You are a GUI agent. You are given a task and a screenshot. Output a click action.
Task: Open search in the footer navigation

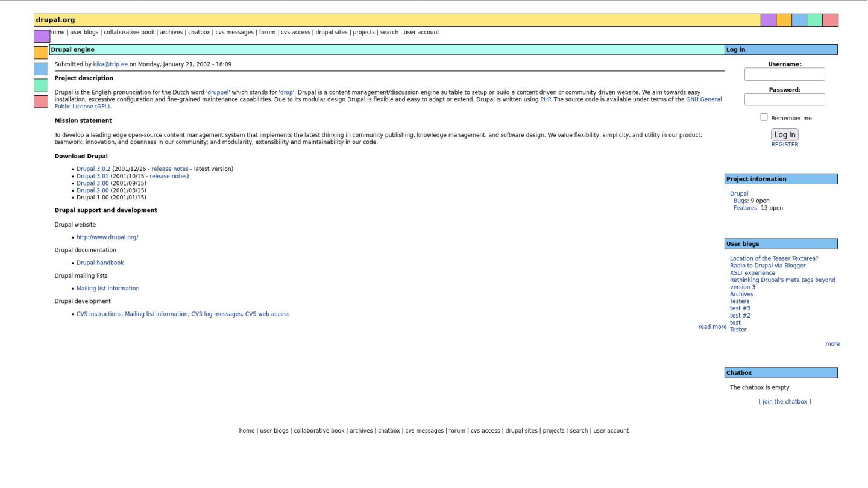[579, 431]
